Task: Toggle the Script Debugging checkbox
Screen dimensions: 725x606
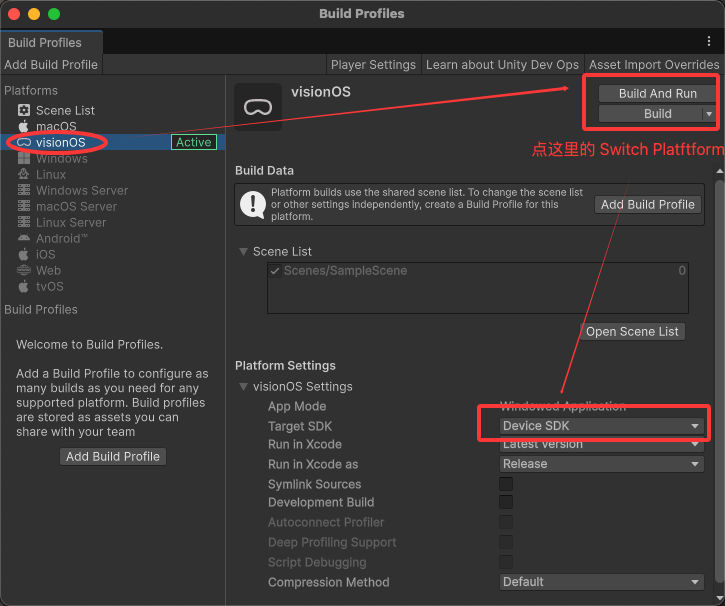Action: [506, 562]
